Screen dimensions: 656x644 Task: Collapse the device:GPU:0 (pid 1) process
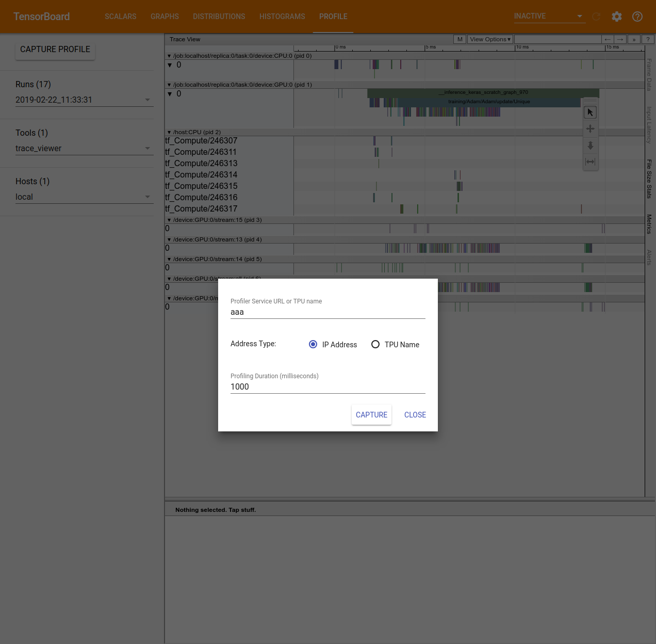169,85
